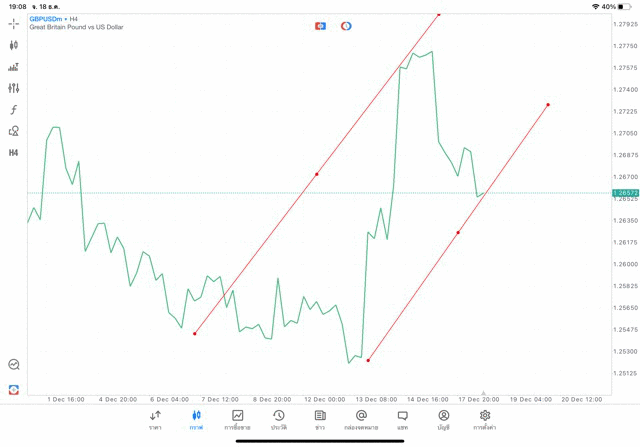The image size is (640, 447).
Task: Open the drawing objects shapes icon
Action: (13, 131)
